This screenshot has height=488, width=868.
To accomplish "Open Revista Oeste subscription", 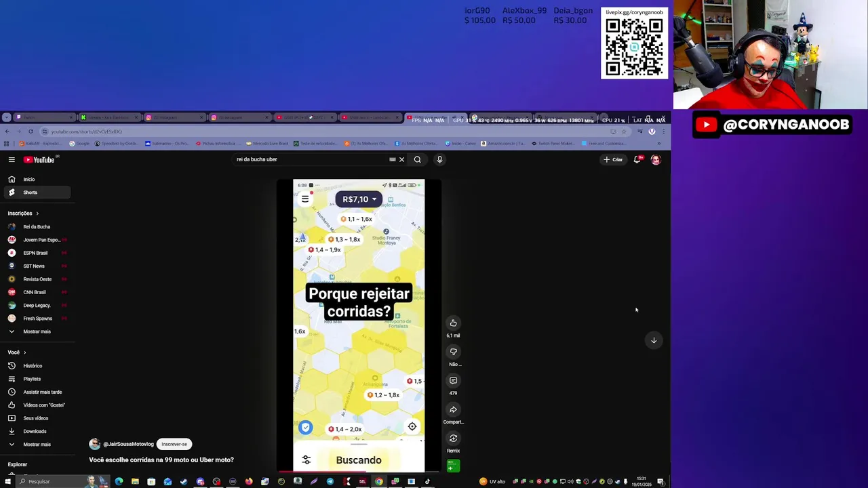I will coord(37,279).
